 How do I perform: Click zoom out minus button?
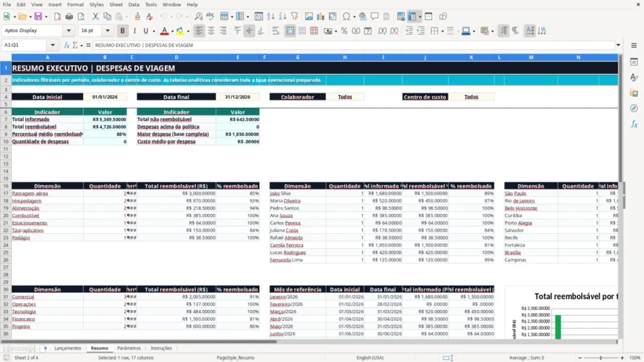[x=580, y=358]
